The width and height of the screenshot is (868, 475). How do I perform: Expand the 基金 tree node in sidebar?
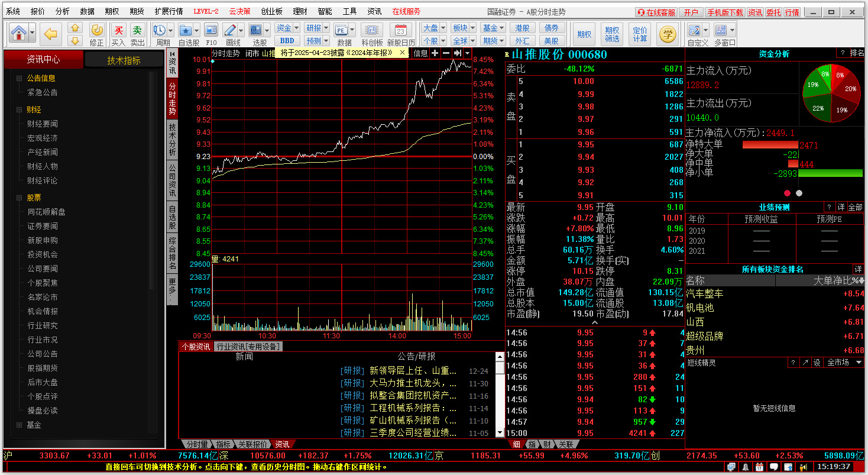click(x=19, y=425)
